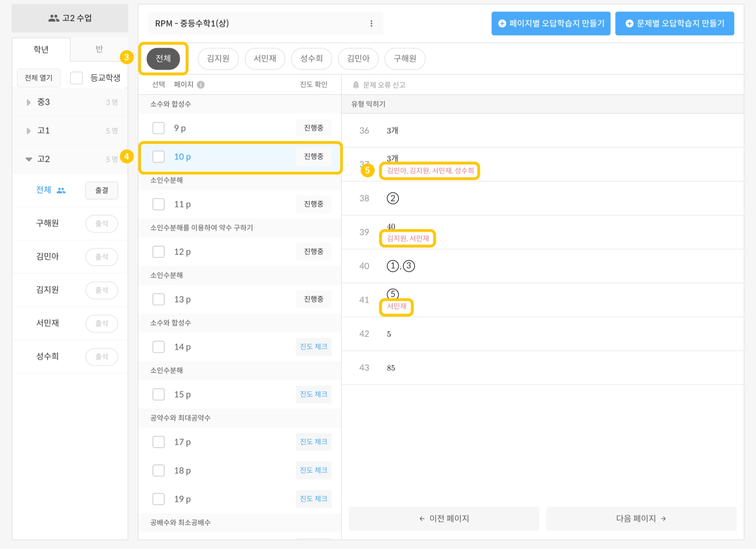This screenshot has width=756, height=549.
Task: Click the info icon next to 페이지
Action: pos(201,85)
